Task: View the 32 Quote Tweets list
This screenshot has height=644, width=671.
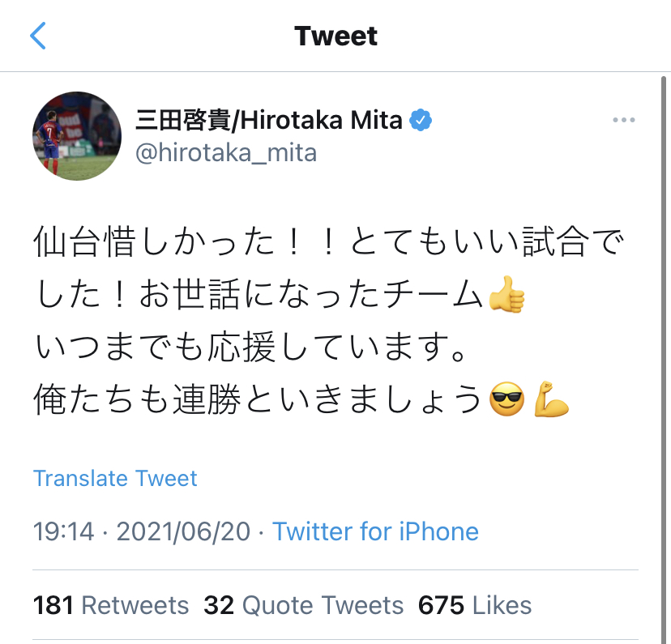Action: tap(304, 605)
